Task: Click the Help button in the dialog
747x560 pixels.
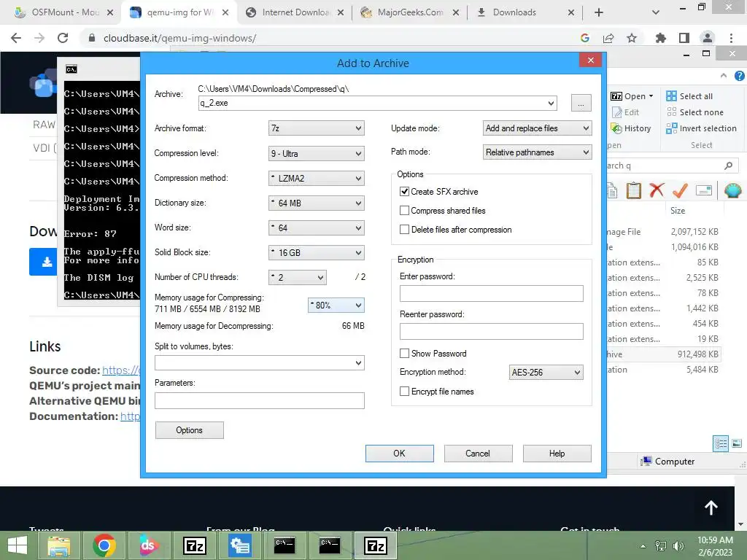Action: click(557, 454)
